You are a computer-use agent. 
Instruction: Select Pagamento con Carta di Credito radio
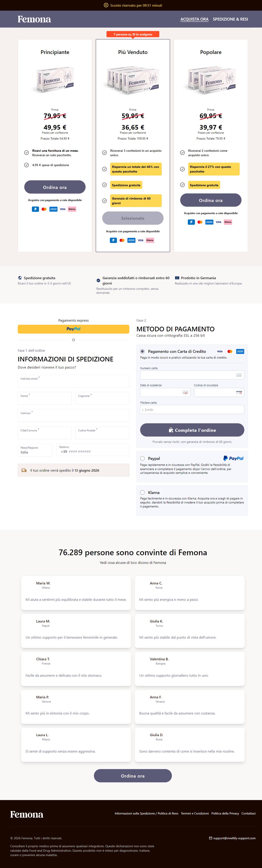pos(142,351)
